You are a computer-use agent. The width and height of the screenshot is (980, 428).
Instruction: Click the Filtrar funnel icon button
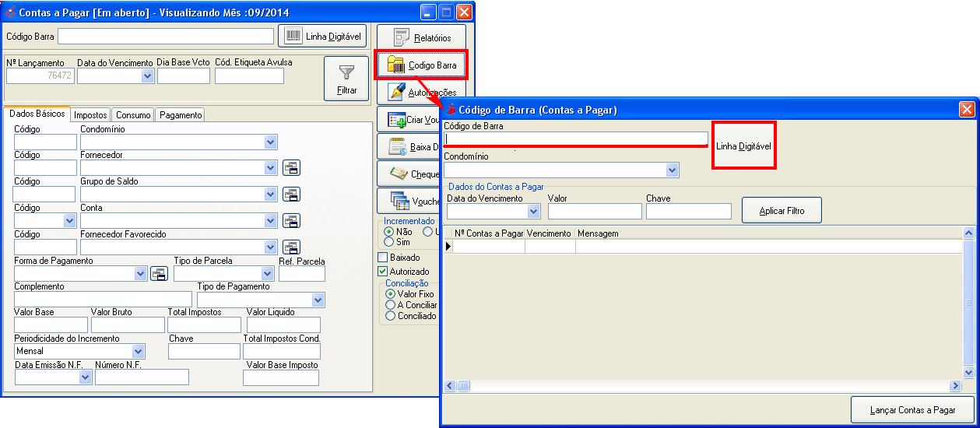346,79
